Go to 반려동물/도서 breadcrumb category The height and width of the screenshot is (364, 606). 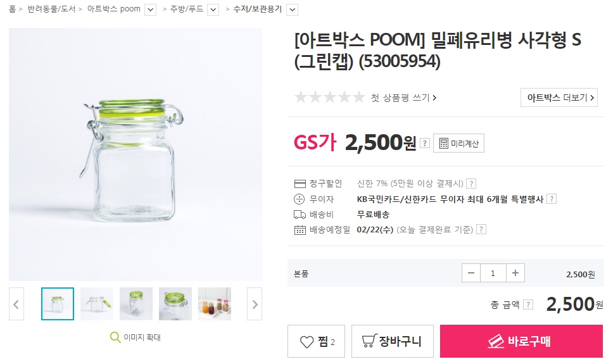[51, 9]
